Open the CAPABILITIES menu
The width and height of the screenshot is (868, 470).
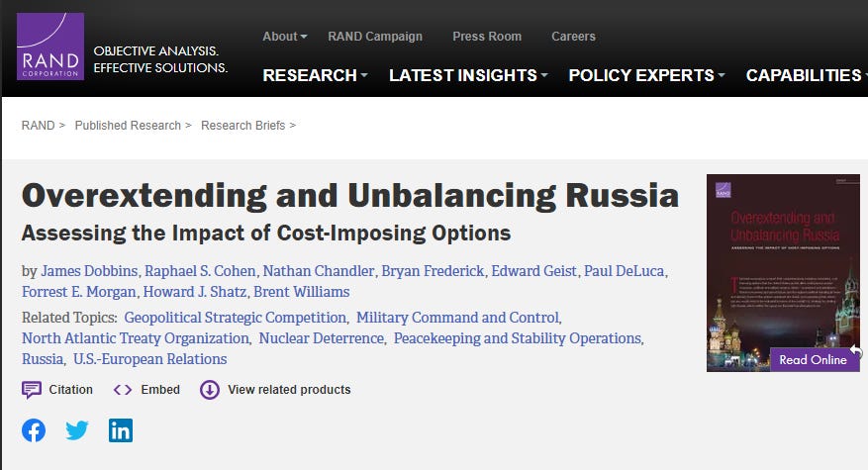[806, 75]
